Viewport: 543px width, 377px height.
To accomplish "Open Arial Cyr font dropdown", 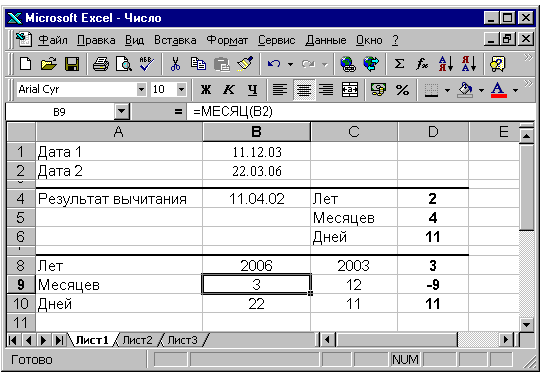I will point(141,90).
